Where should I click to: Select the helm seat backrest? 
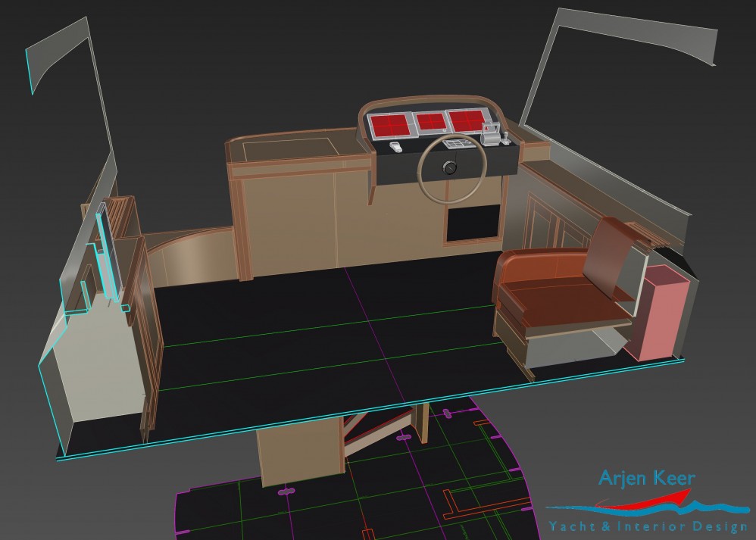(x=611, y=255)
